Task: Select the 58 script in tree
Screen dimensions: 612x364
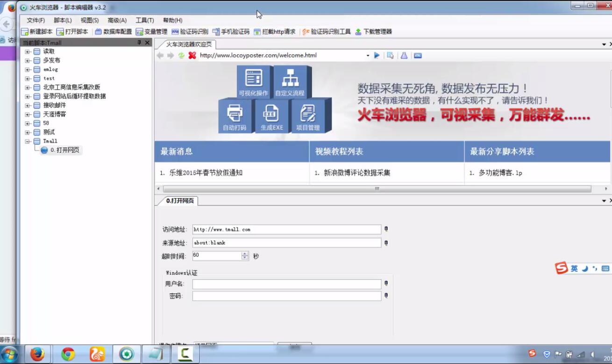Action: click(x=46, y=123)
